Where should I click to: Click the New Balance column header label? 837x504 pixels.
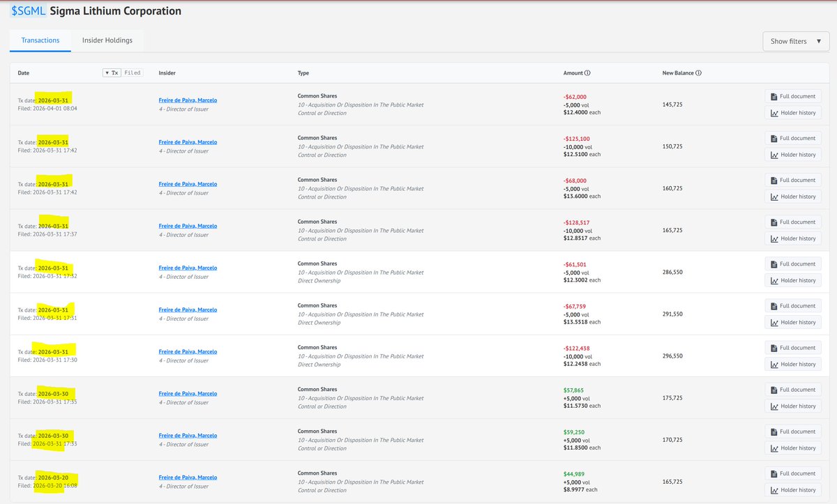point(678,72)
